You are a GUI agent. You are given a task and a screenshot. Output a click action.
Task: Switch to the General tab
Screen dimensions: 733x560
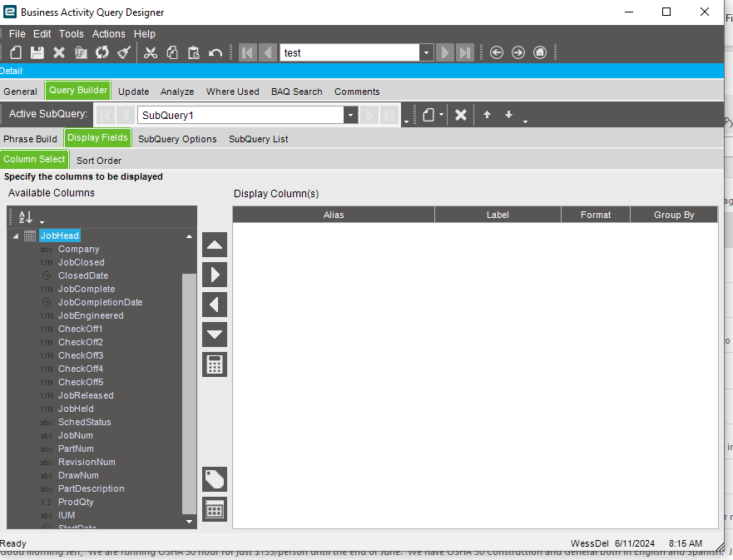20,92
